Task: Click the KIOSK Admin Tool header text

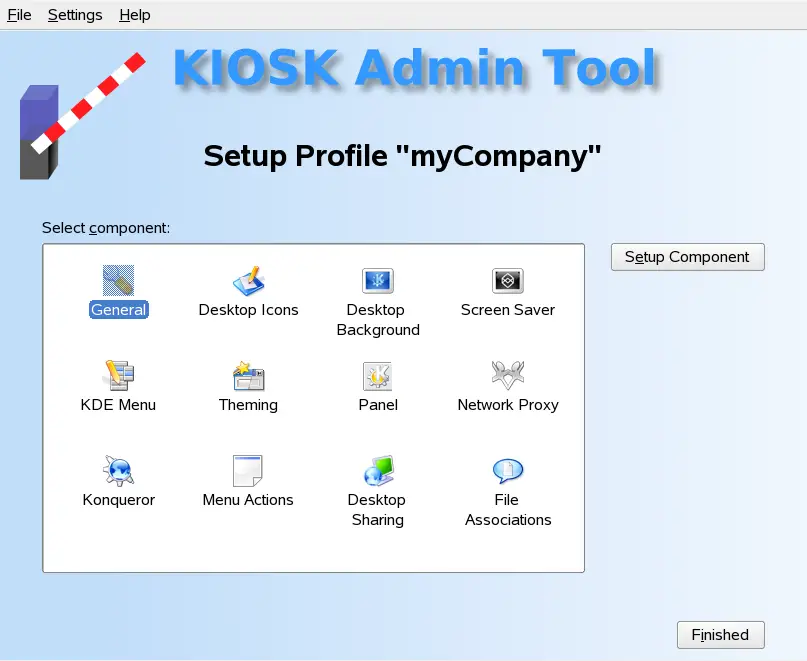Action: point(416,67)
